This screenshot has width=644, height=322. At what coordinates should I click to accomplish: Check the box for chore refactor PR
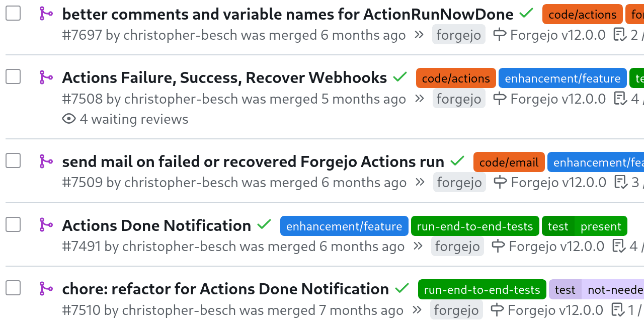[x=13, y=288]
